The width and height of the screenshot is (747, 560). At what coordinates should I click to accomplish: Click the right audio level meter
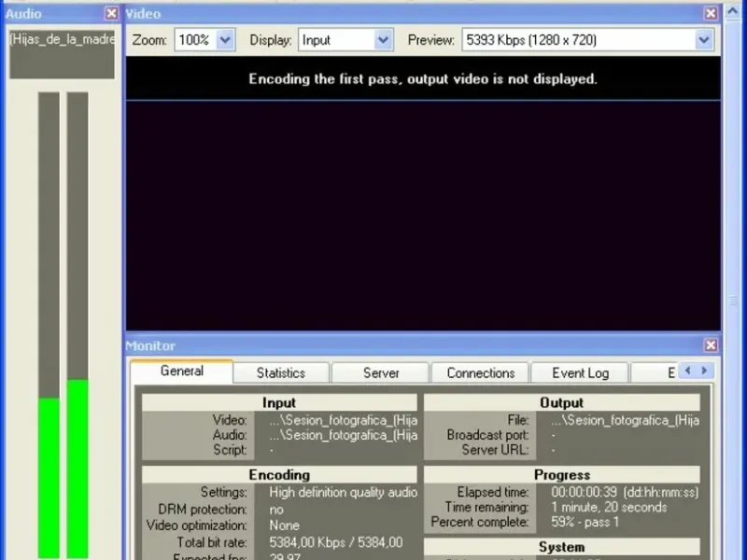click(x=78, y=325)
